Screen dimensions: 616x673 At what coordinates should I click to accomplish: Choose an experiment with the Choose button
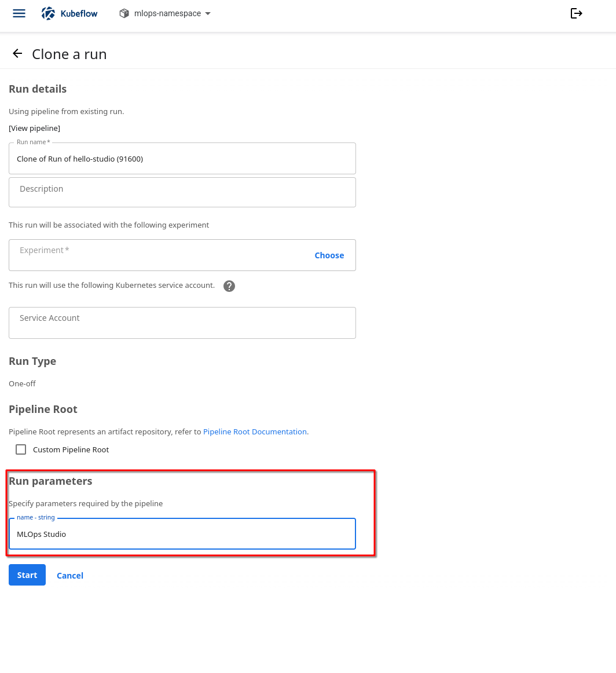pyautogui.click(x=329, y=255)
